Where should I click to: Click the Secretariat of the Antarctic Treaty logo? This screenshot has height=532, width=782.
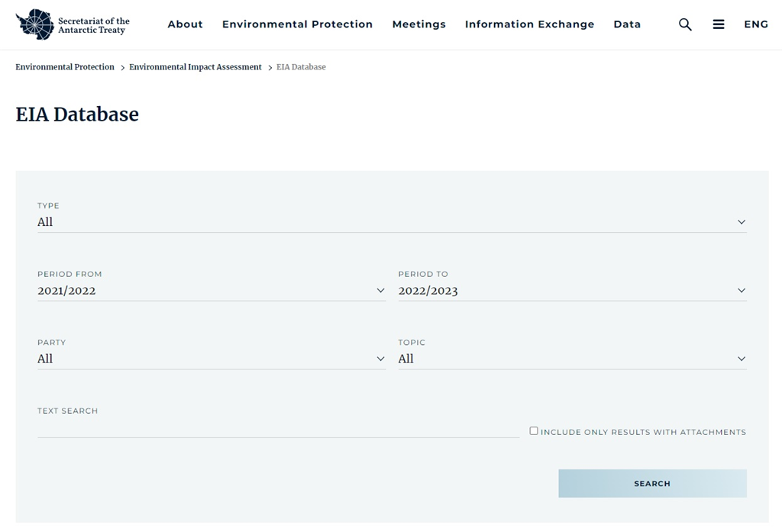coord(73,24)
